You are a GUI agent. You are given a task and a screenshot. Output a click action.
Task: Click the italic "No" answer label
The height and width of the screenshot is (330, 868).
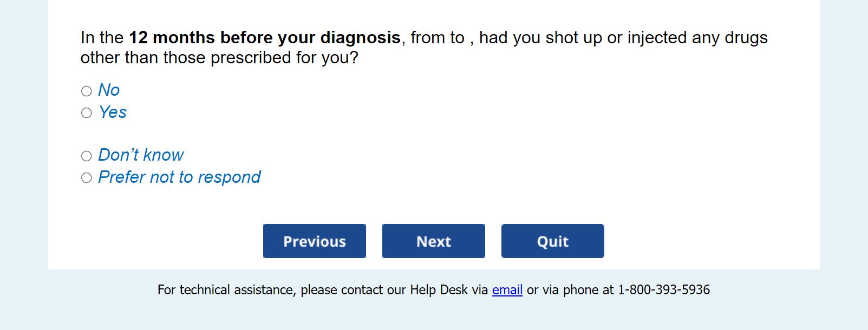[109, 90]
